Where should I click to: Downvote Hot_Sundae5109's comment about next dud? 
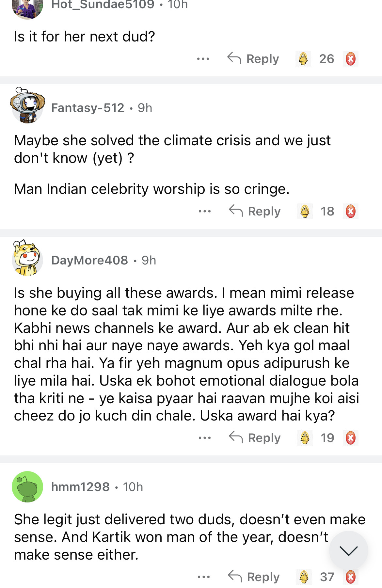tap(350, 59)
